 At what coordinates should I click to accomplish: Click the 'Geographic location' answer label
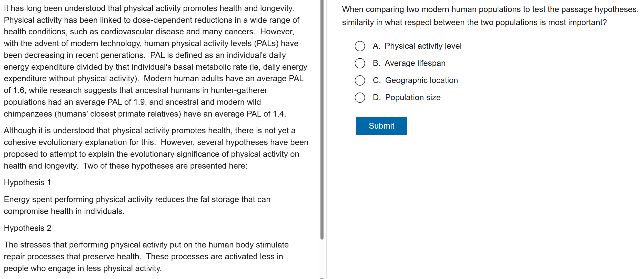(x=421, y=80)
